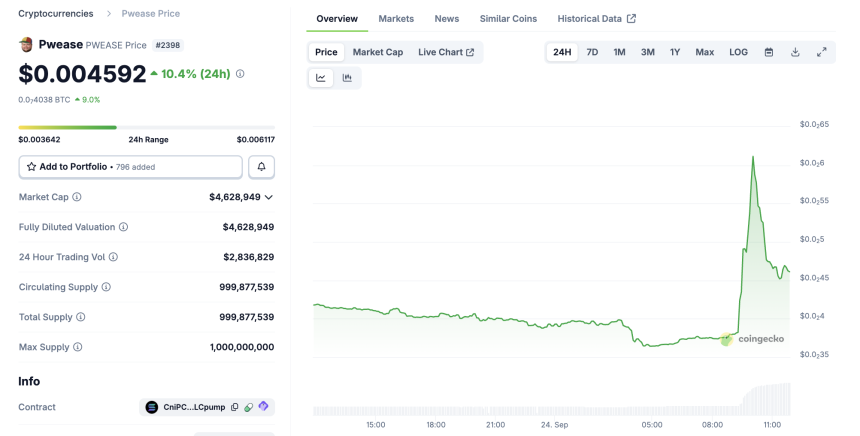Screen dimensions: 860x436
Task: Click the Market Cap info icon
Action: coord(77,197)
